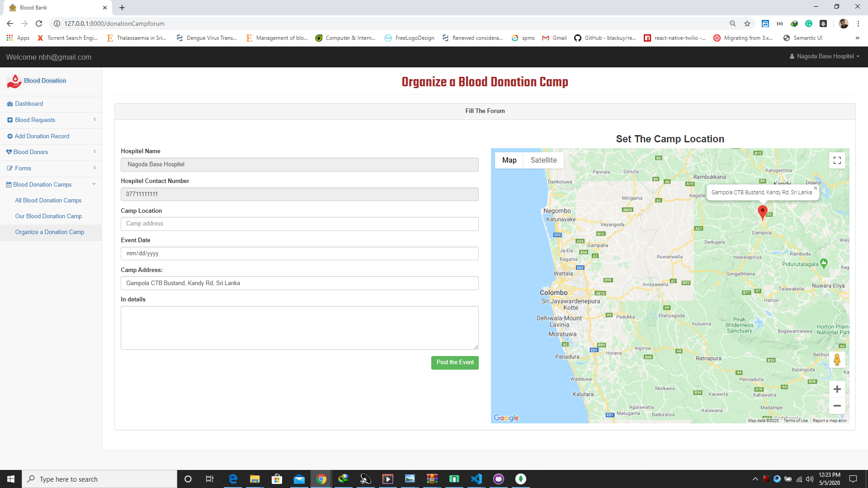
Task: Reload the page using refresh icon
Action: 39,23
